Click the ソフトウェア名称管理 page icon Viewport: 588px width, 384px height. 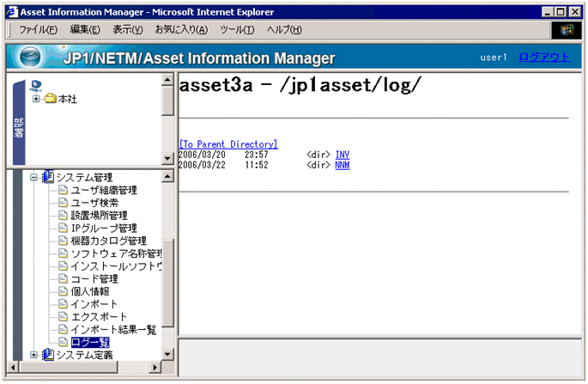(x=64, y=253)
